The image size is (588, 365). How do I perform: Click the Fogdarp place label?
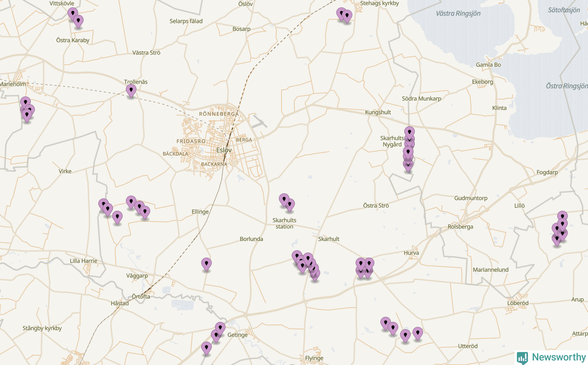pyautogui.click(x=547, y=172)
